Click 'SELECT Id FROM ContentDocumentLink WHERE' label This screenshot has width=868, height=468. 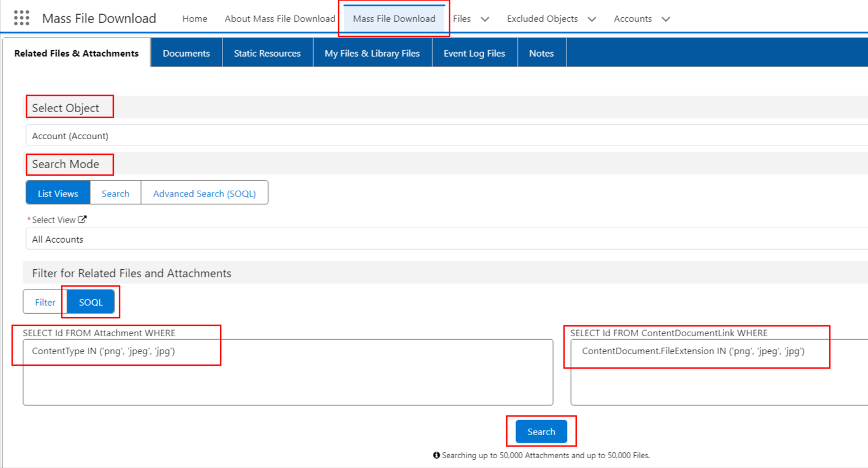(669, 333)
